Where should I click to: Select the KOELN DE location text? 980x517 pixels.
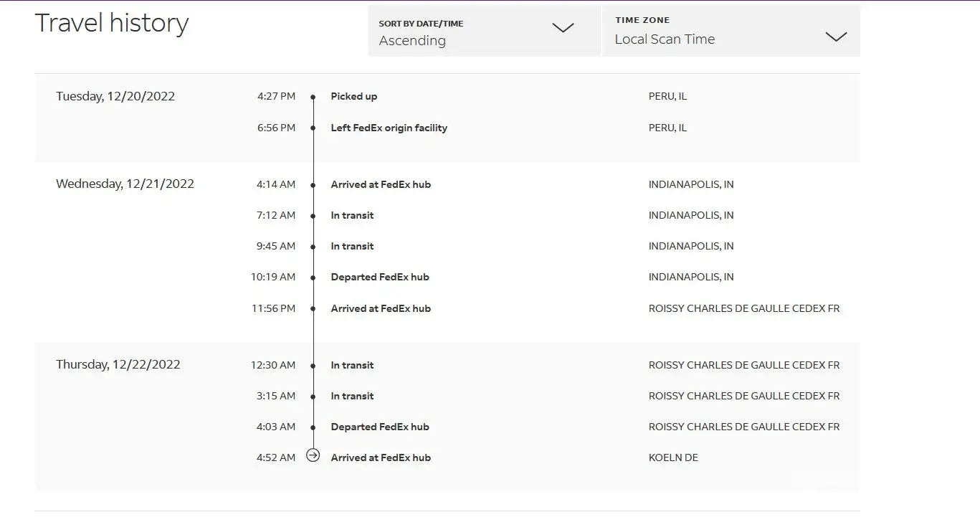(673, 457)
